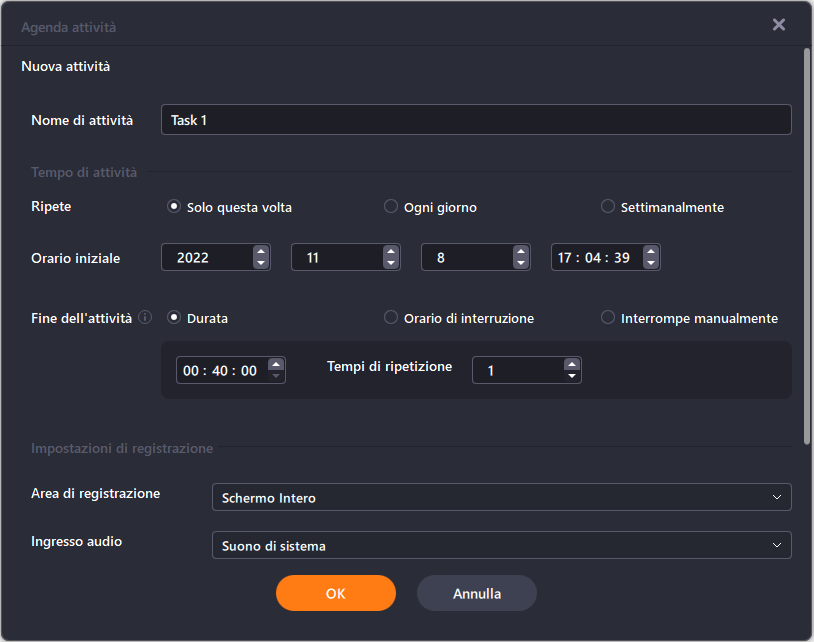Lower start time 17:04:39 with down arrow
This screenshot has height=642, width=814.
(650, 263)
